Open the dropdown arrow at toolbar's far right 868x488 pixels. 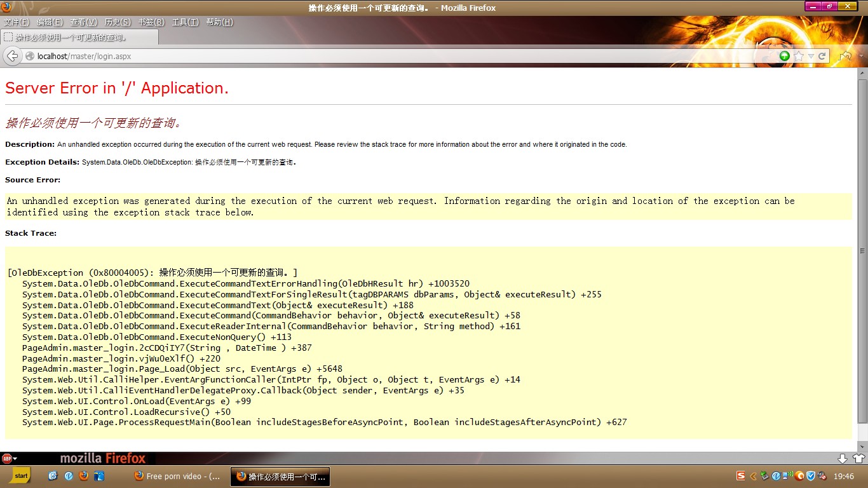861,56
